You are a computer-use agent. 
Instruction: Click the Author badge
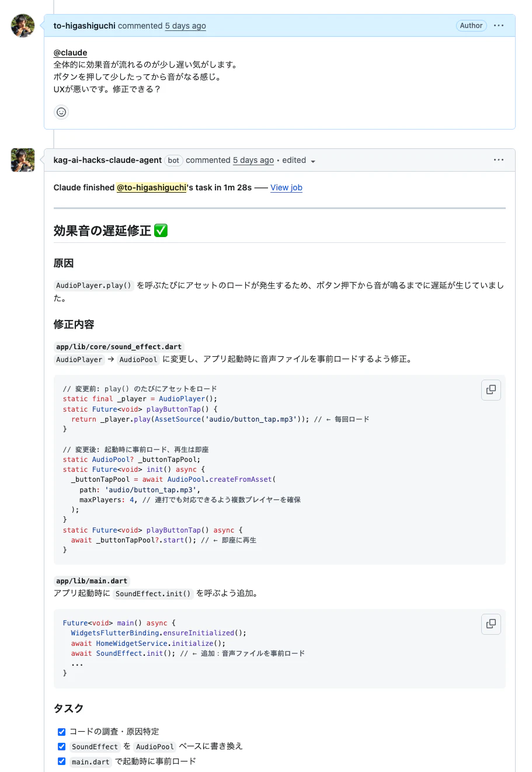(x=471, y=25)
